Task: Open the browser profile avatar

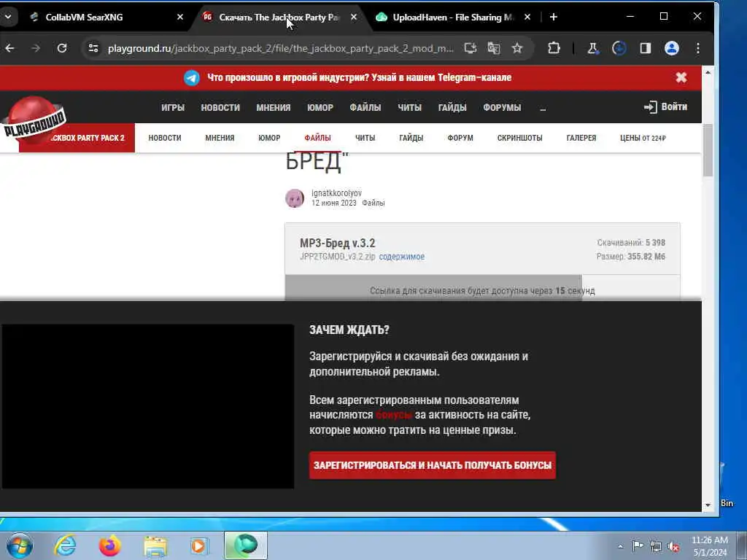Action: click(672, 48)
